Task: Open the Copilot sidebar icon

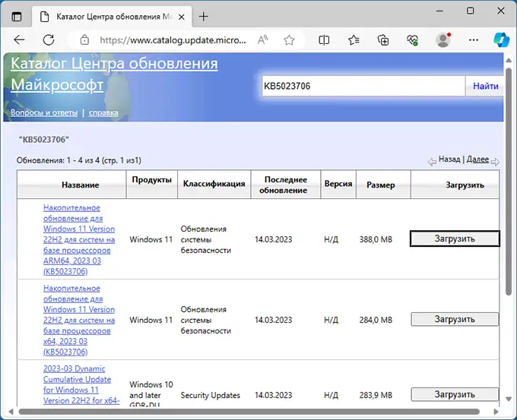Action: pyautogui.click(x=501, y=39)
